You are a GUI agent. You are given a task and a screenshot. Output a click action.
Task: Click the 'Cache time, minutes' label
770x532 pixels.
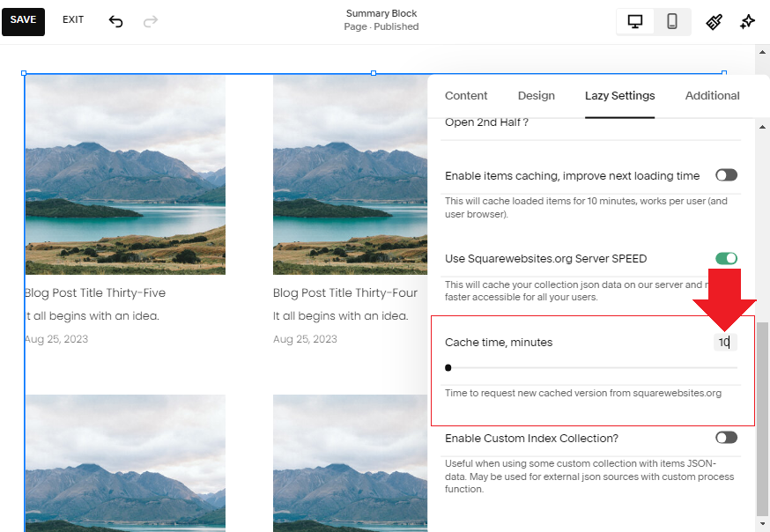point(499,342)
